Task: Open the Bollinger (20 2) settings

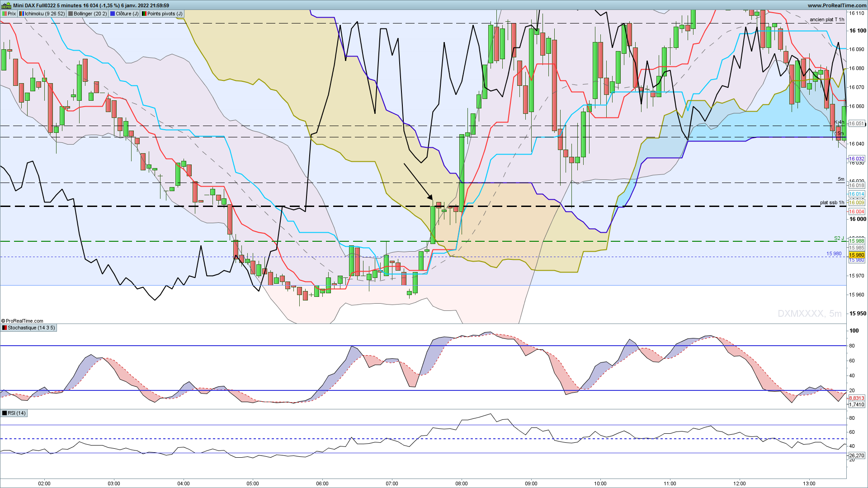Action: click(88, 14)
